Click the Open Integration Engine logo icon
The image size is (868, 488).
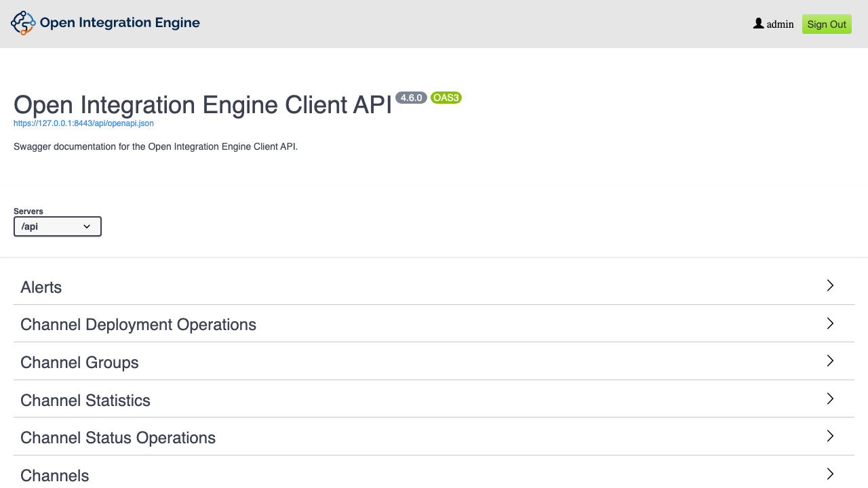(23, 23)
